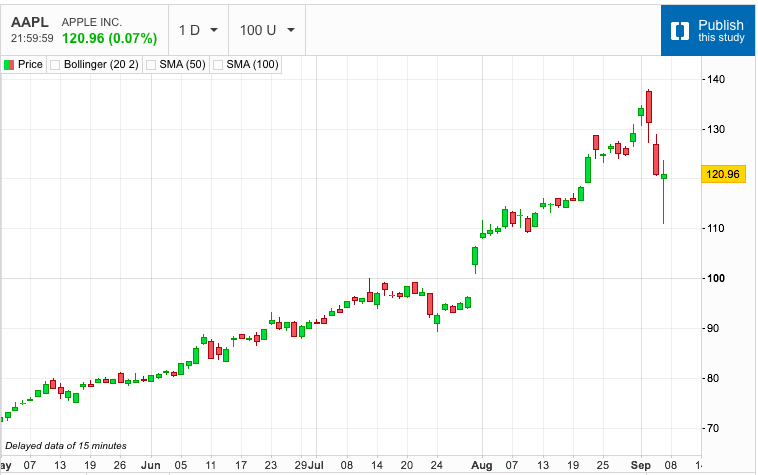Click the Delayed data of 15 minutes note
The width and height of the screenshot is (758, 475).
66,446
